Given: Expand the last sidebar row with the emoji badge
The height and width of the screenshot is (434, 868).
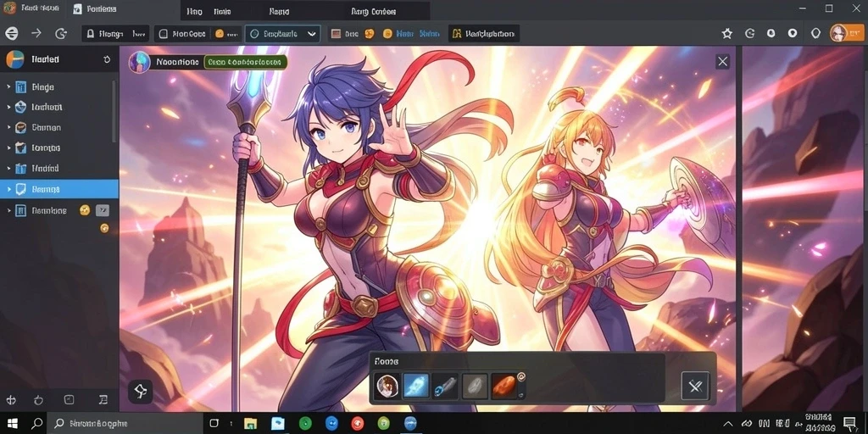Looking at the screenshot, I should point(8,211).
